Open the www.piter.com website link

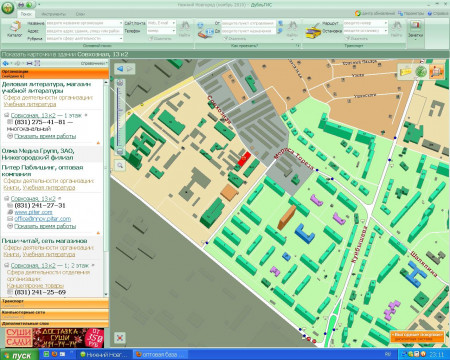coord(33,212)
